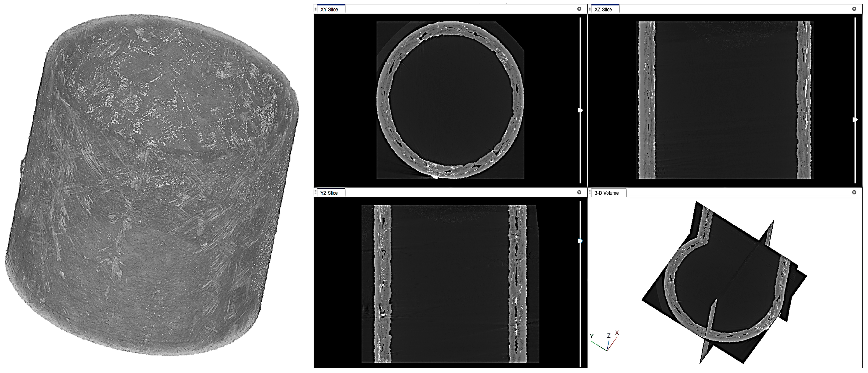Click the grip handle beside XY Slice tab
Viewport: 868px width, 373px height.
316,9
